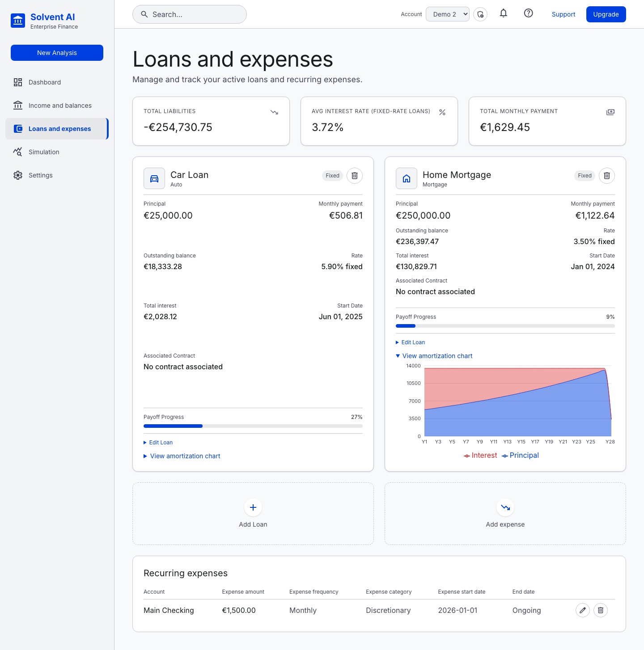Image resolution: width=644 pixels, height=650 pixels.
Task: Click the icon button next to the Account dropdown
Action: 480,14
